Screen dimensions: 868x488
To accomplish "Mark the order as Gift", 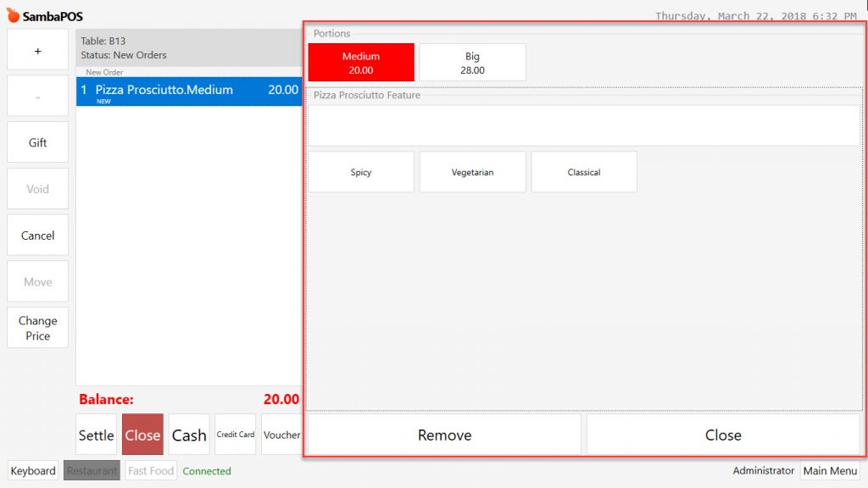I will [37, 142].
